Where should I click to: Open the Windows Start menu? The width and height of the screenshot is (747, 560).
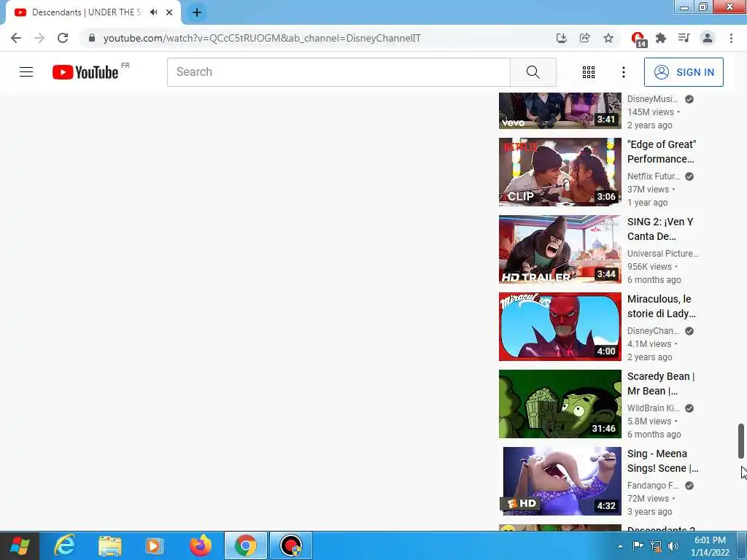click(20, 545)
